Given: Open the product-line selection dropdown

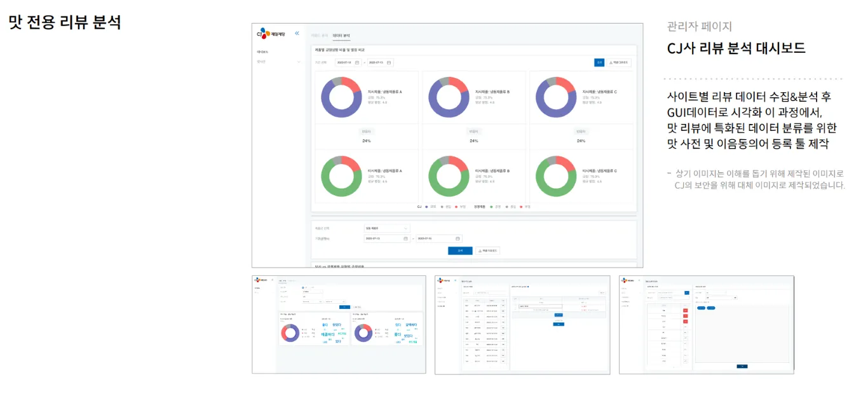Looking at the screenshot, I should coord(386,228).
